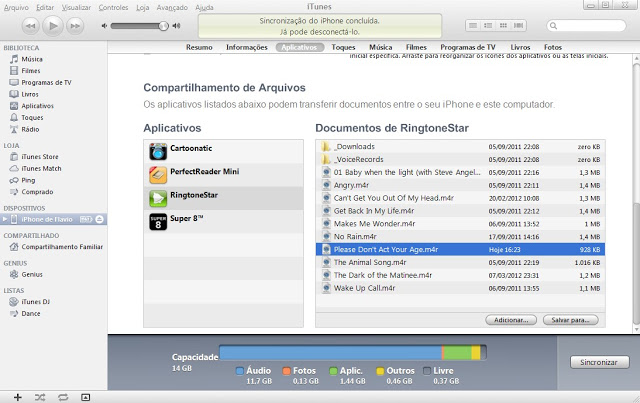Toggle the artwork viewer button

(x=86, y=396)
